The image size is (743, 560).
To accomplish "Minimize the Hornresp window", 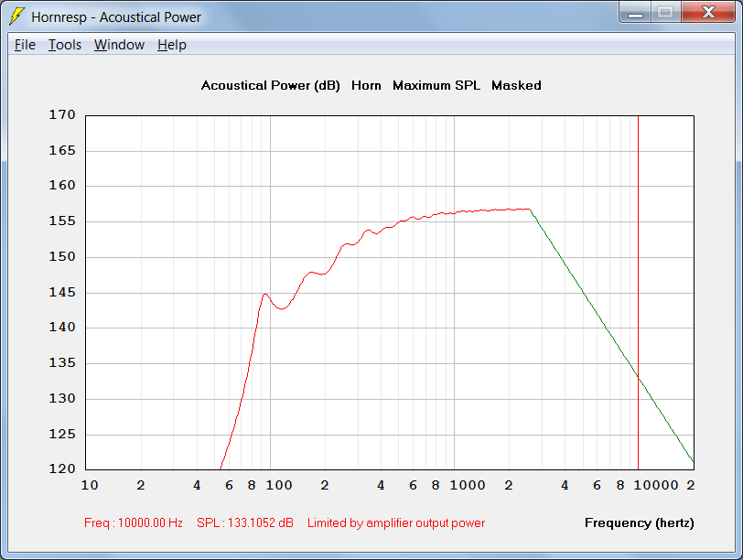I will click(x=635, y=13).
